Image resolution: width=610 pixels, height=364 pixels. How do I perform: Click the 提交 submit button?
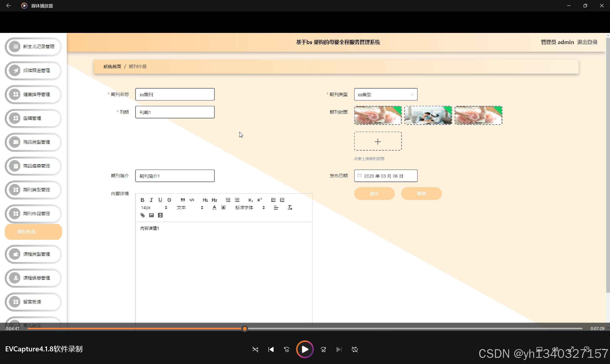[374, 194]
